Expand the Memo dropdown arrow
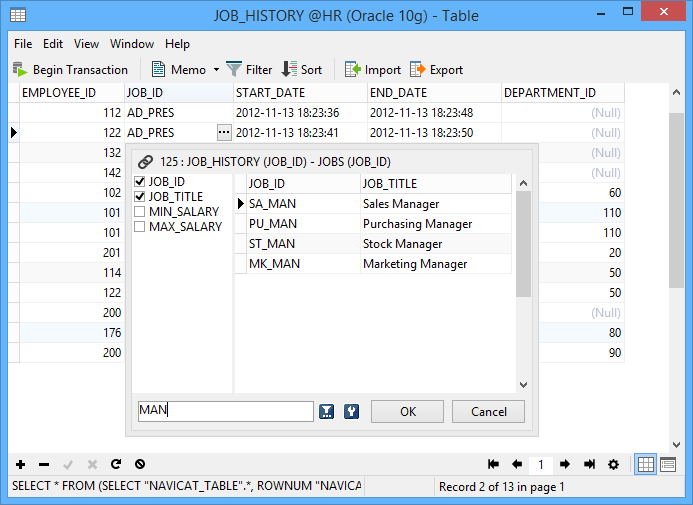This screenshot has height=505, width=693. pyautogui.click(x=216, y=70)
